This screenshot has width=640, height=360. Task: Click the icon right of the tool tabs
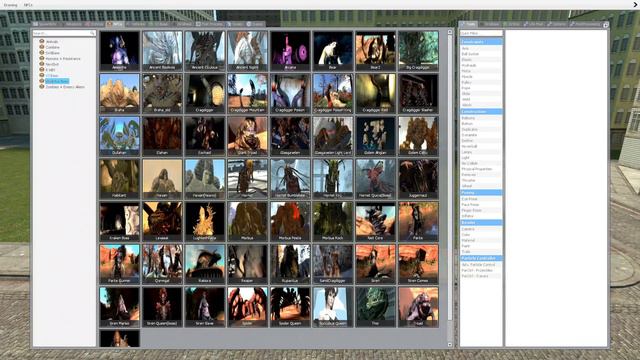tap(606, 24)
